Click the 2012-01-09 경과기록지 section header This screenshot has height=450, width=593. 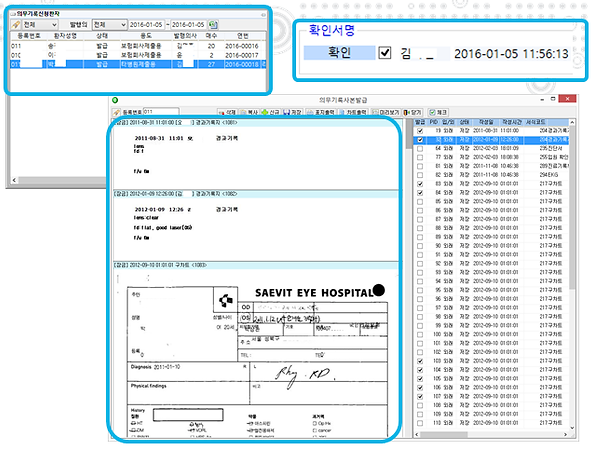tap(256, 194)
